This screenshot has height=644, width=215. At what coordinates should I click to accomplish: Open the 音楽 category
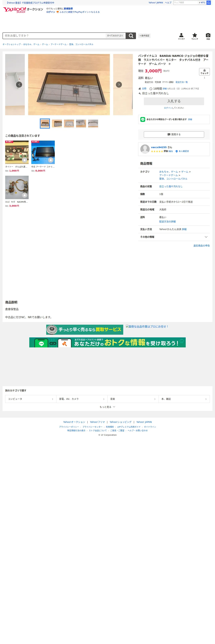tap(133, 399)
